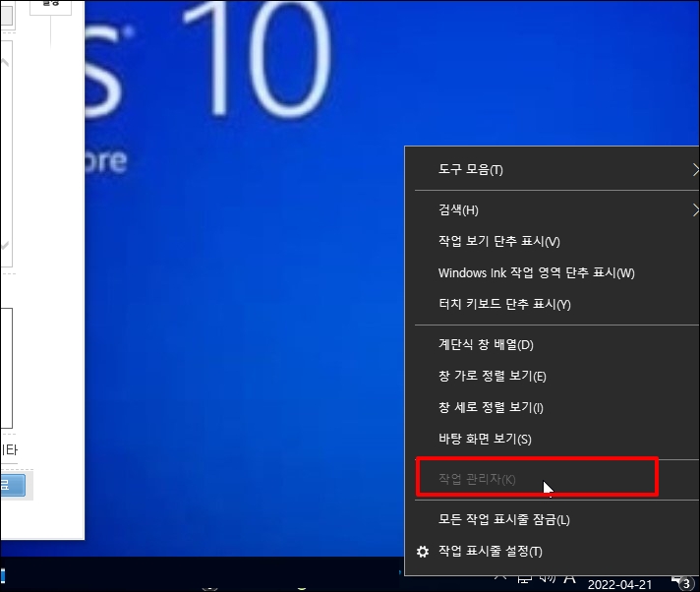Toggle 터치 키보드 단추 표시(Y)

[x=552, y=305]
